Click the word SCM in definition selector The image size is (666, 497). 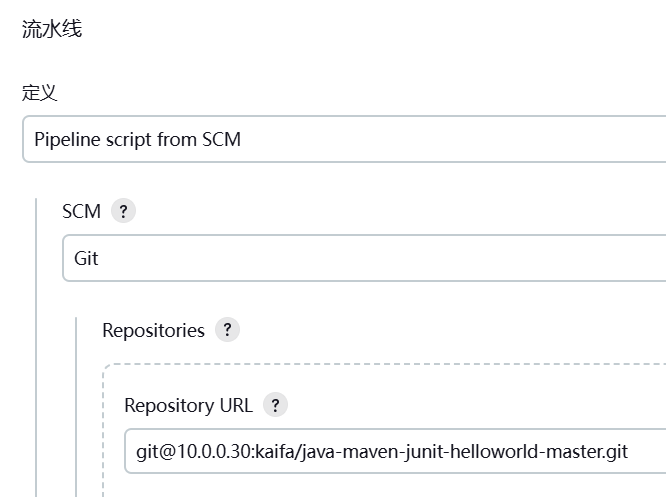point(220,139)
